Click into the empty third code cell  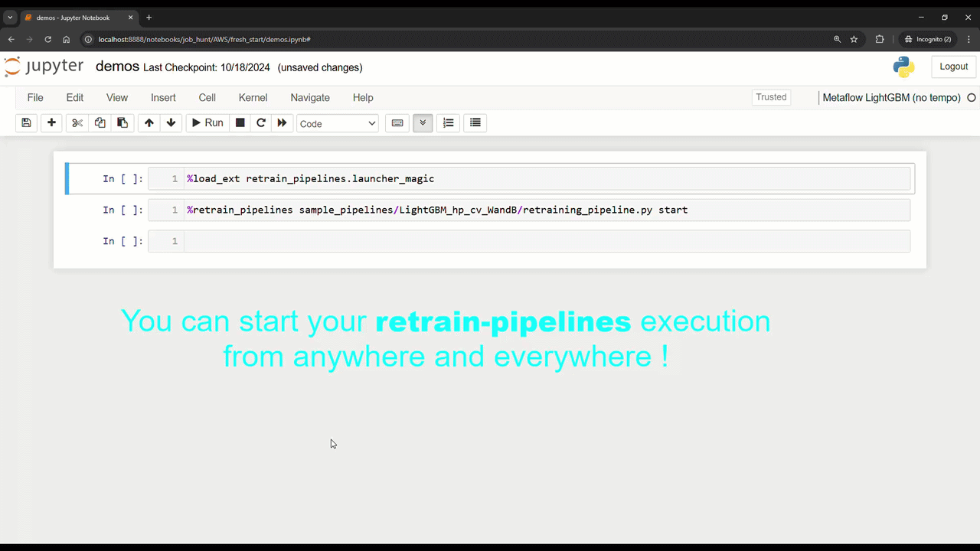[547, 241]
